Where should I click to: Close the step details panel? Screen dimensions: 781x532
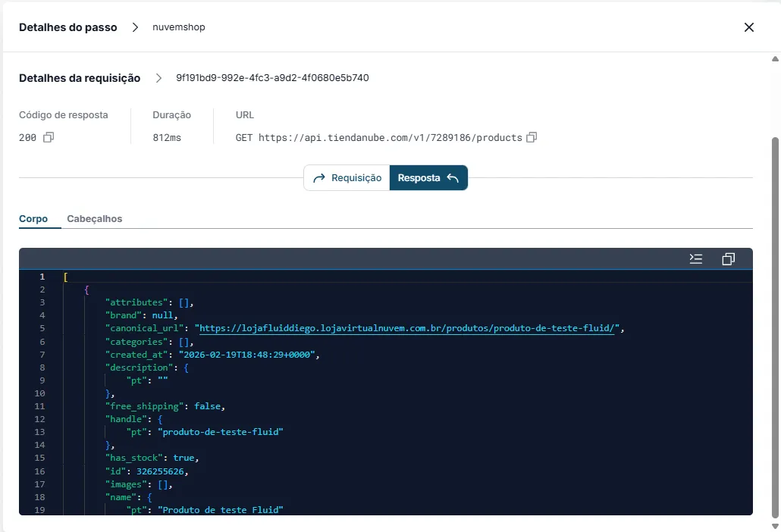[748, 27]
